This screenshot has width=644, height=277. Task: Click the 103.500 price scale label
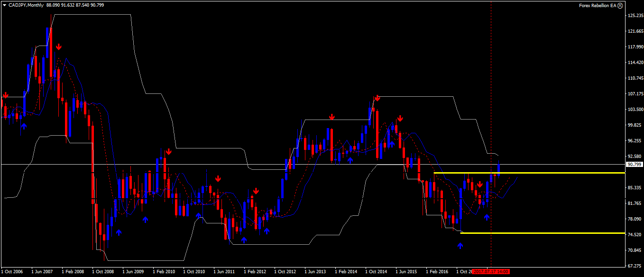pos(635,110)
